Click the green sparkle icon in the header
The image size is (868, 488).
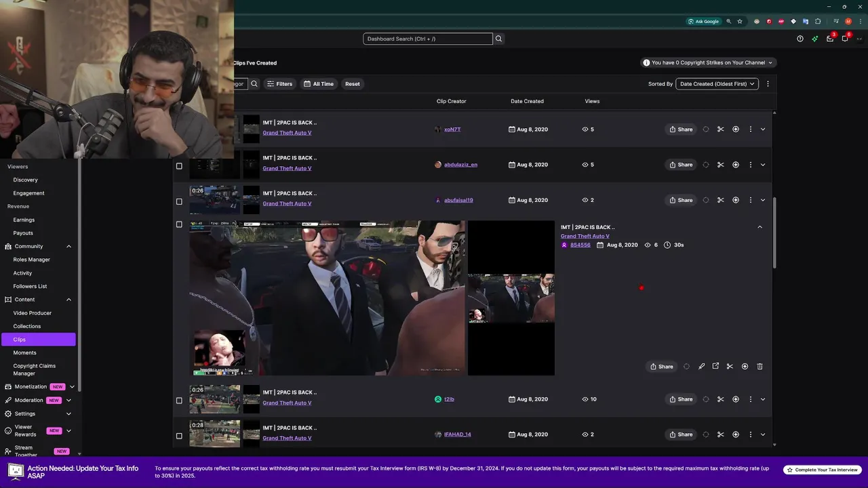tap(815, 39)
